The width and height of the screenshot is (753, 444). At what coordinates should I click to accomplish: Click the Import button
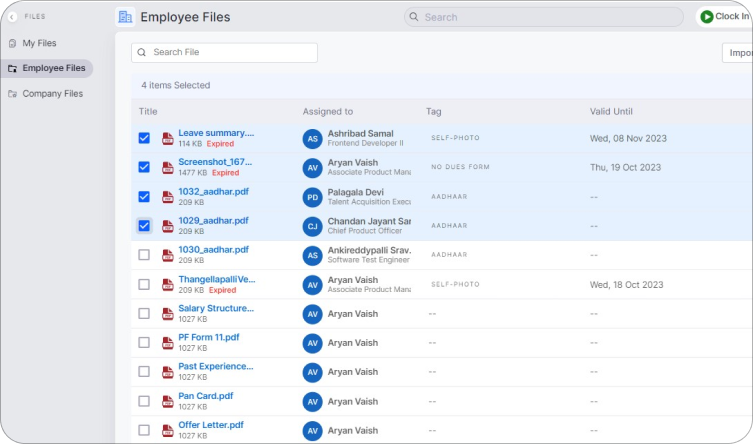point(738,53)
